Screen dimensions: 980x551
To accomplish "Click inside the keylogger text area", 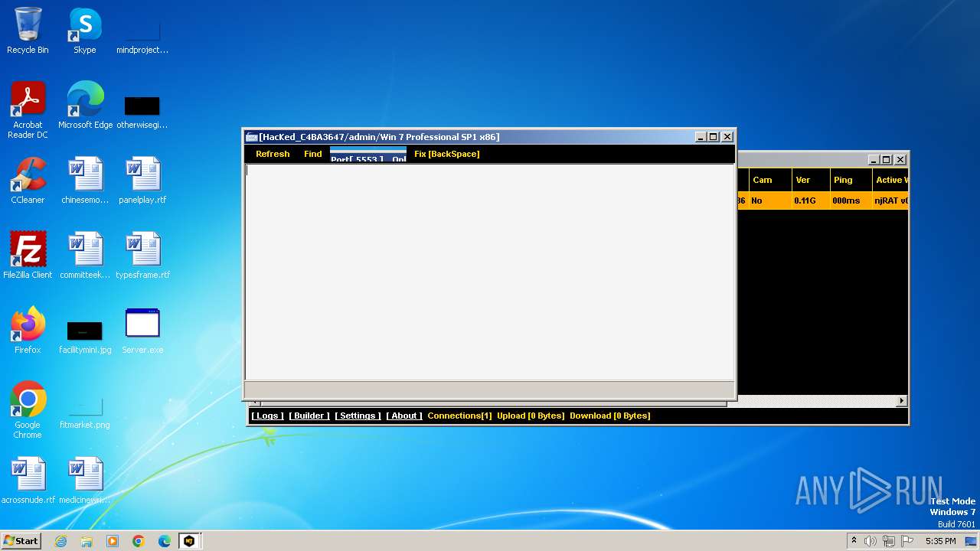I will click(489, 271).
